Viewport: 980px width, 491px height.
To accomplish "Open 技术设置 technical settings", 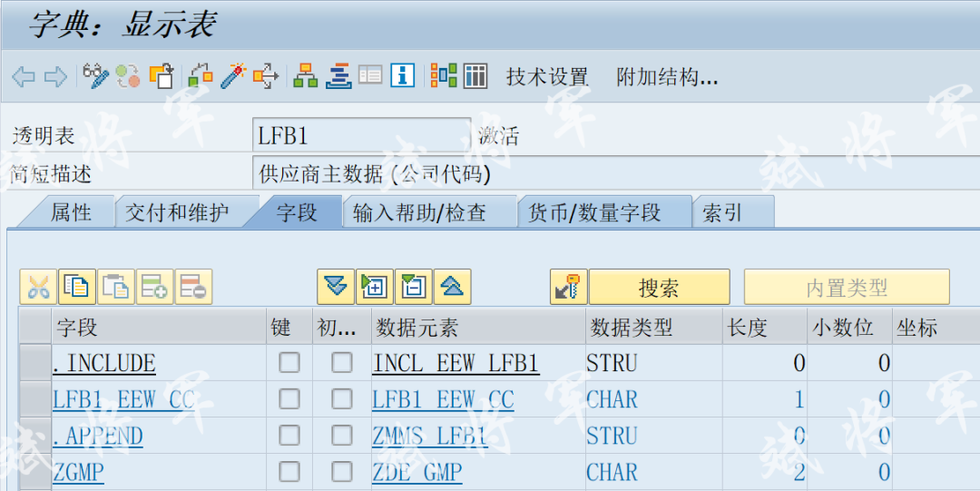I will (x=547, y=77).
